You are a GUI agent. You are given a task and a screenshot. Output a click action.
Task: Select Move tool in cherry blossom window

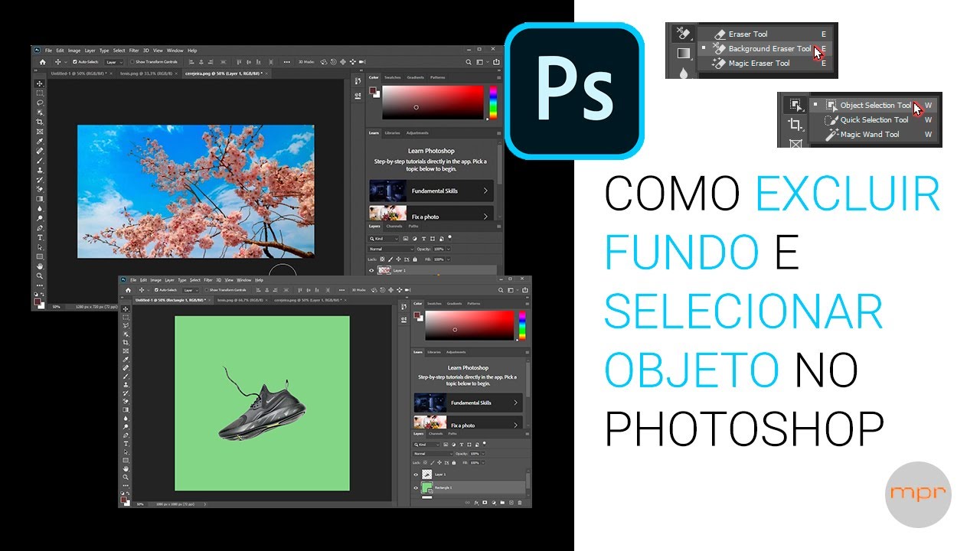click(x=40, y=83)
